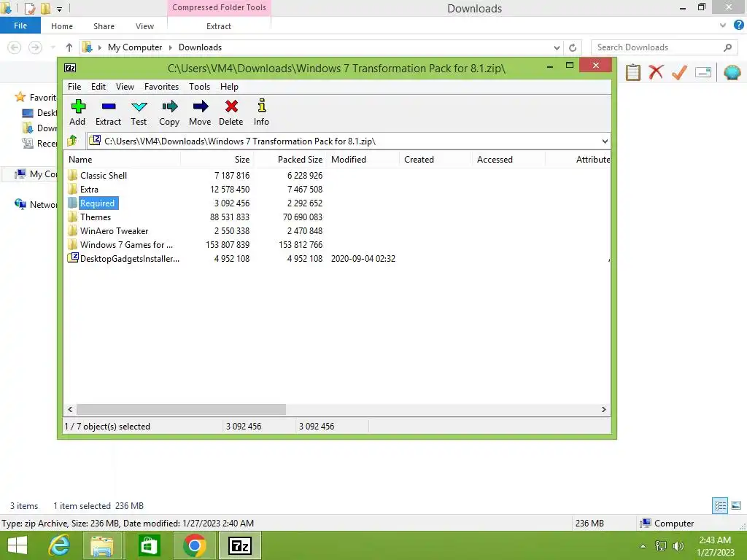Switch to Explorer Share ribbon tab
Viewport: 747px width, 560px height.
pos(104,26)
